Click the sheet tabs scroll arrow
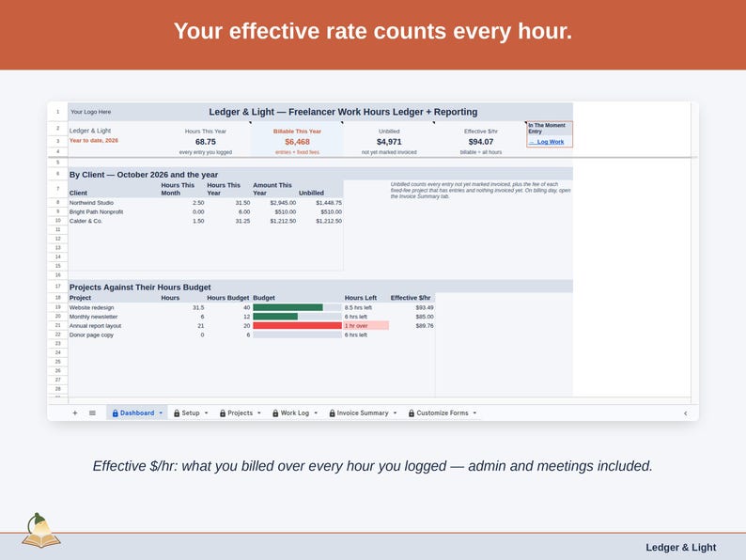The height and width of the screenshot is (560, 746). tap(685, 413)
